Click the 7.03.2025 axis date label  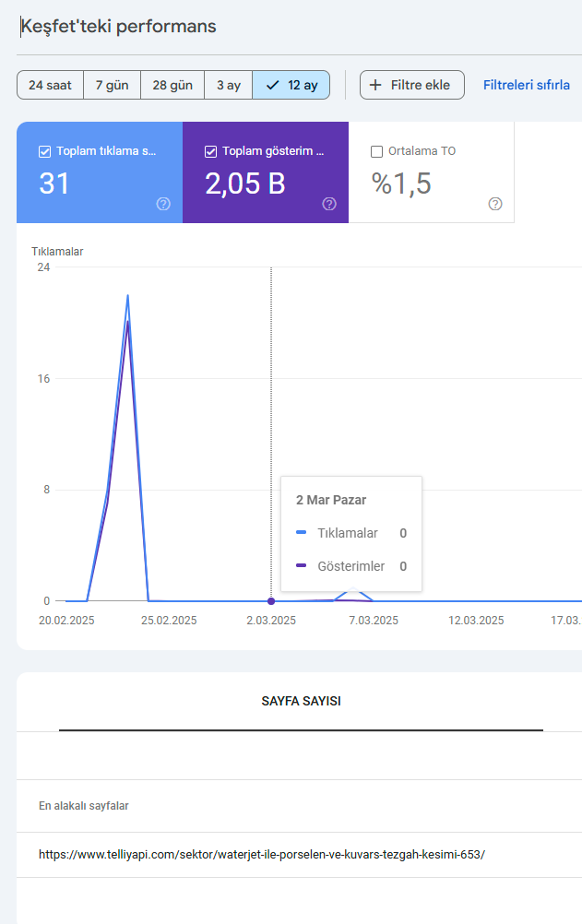[x=374, y=621]
